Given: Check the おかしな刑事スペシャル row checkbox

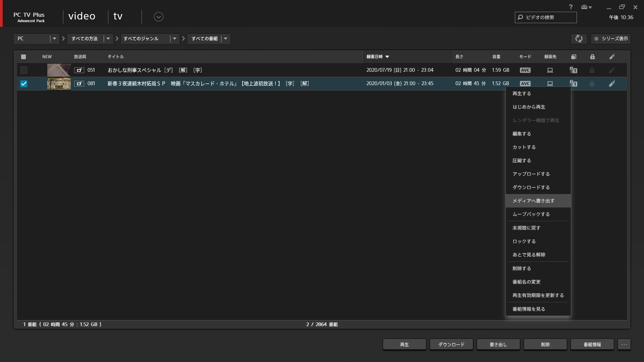Looking at the screenshot, I should (x=23, y=70).
